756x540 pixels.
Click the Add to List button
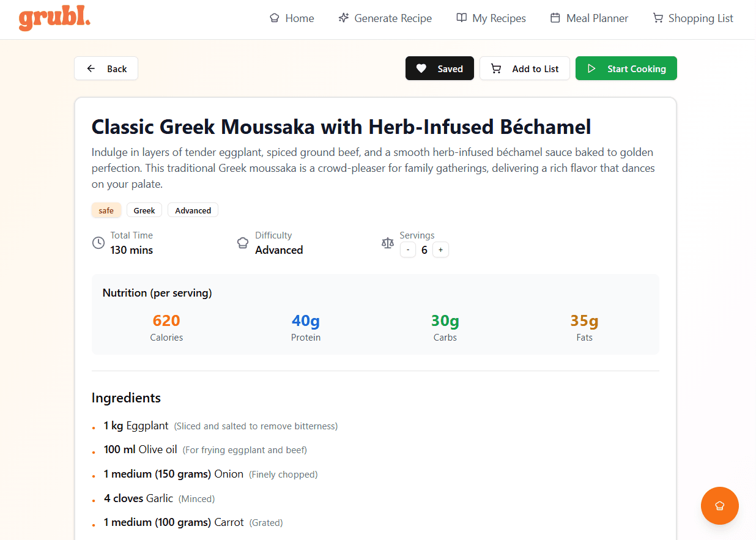(x=524, y=68)
